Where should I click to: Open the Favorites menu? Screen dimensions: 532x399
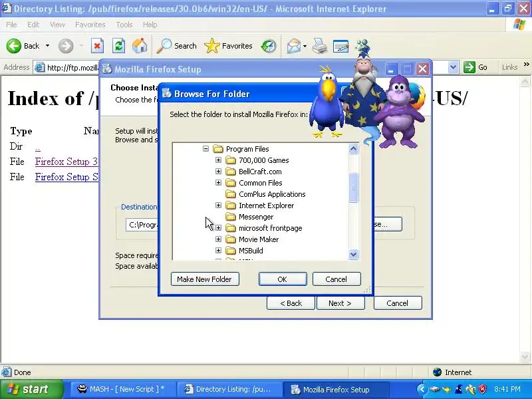pyautogui.click(x=90, y=25)
